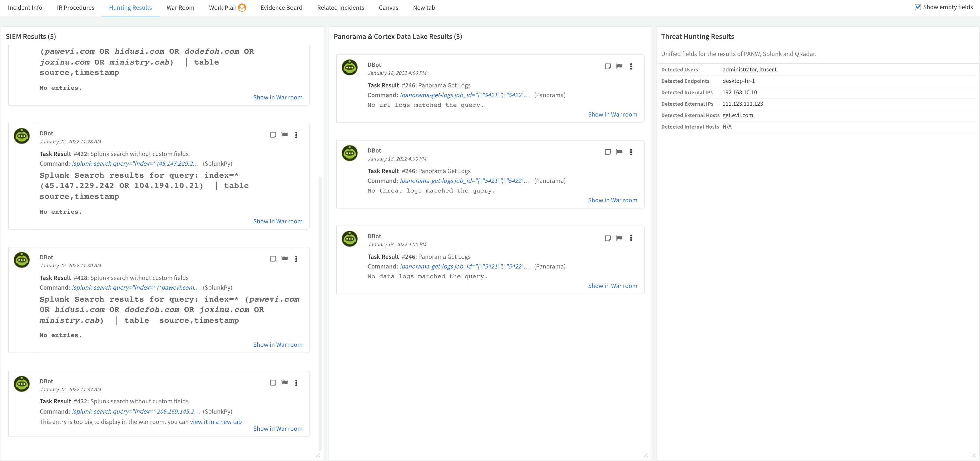
Task: Mark the 'No threat logs matched' entry as note
Action: point(607,152)
